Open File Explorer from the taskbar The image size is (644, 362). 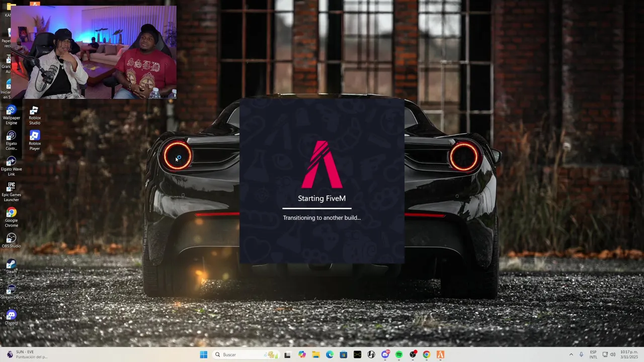pyautogui.click(x=316, y=354)
